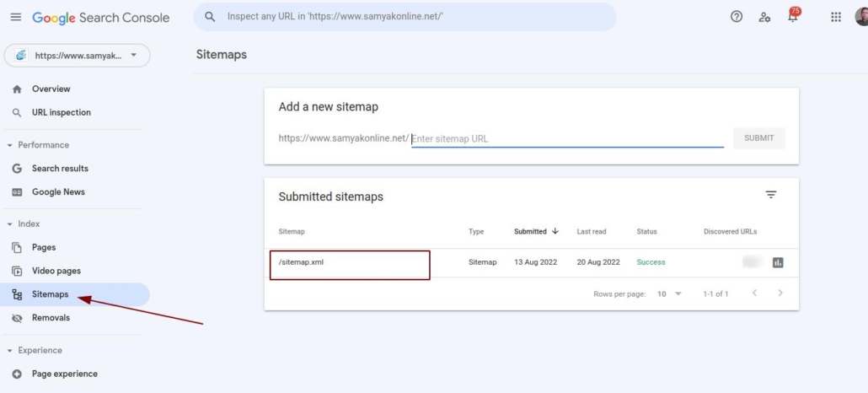The height and width of the screenshot is (393, 868).
Task: Open the account profile avatar
Action: 861,17
